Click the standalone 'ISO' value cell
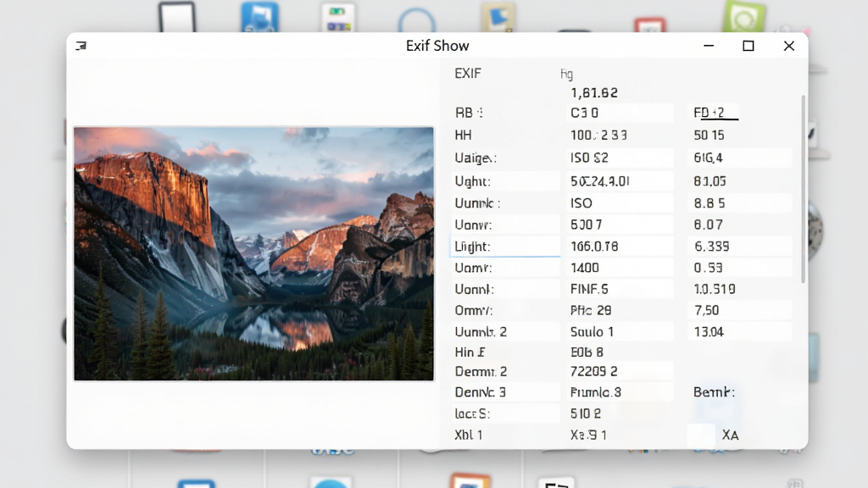868x488 pixels. click(620, 203)
